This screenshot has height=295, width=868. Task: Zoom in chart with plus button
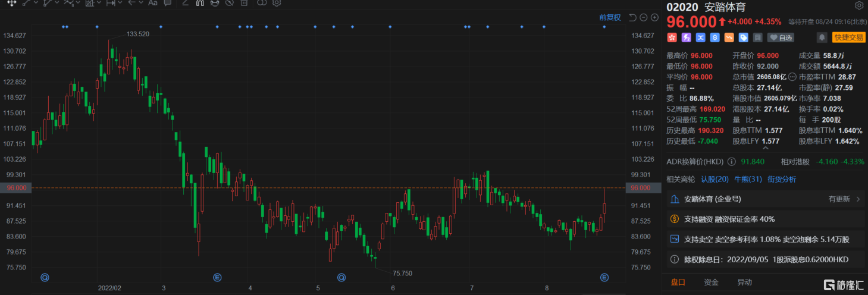pos(654,17)
